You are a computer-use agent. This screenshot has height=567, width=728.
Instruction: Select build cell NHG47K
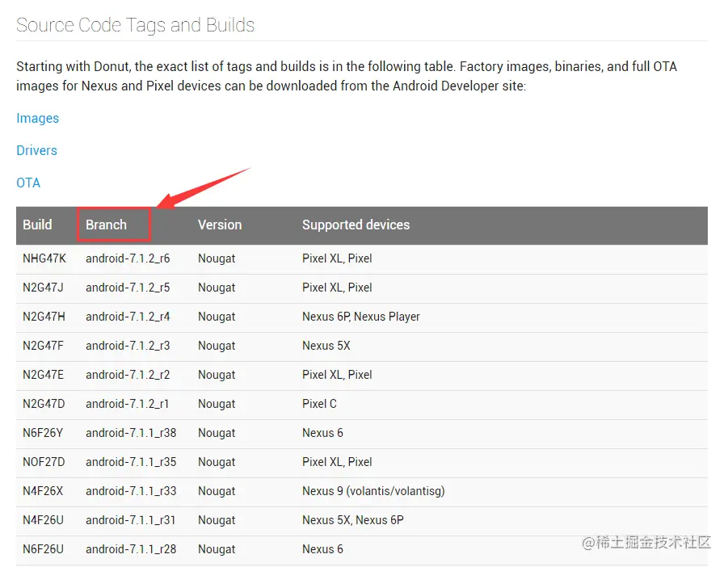click(44, 258)
